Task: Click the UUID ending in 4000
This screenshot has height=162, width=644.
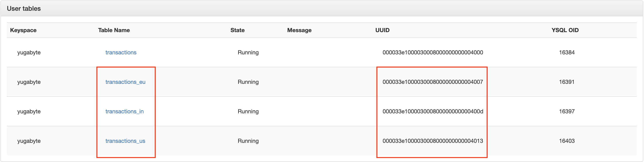Action: 432,53
